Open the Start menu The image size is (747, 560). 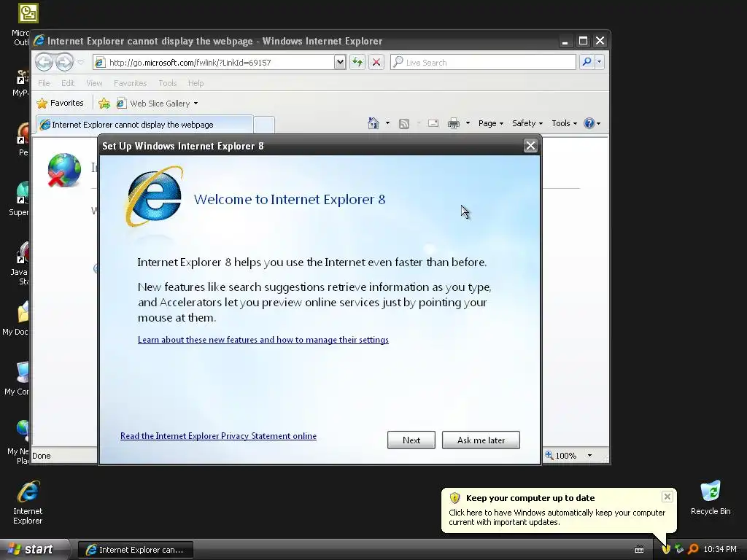click(31, 549)
